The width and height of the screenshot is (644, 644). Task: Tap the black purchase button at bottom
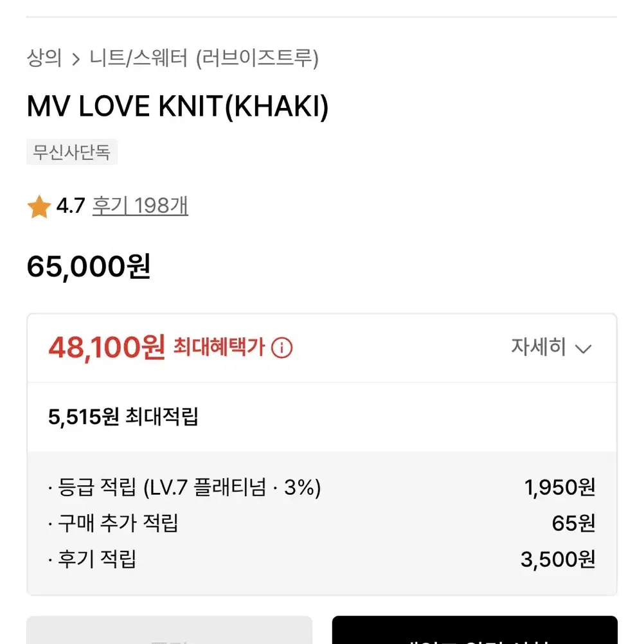pyautogui.click(x=475, y=630)
